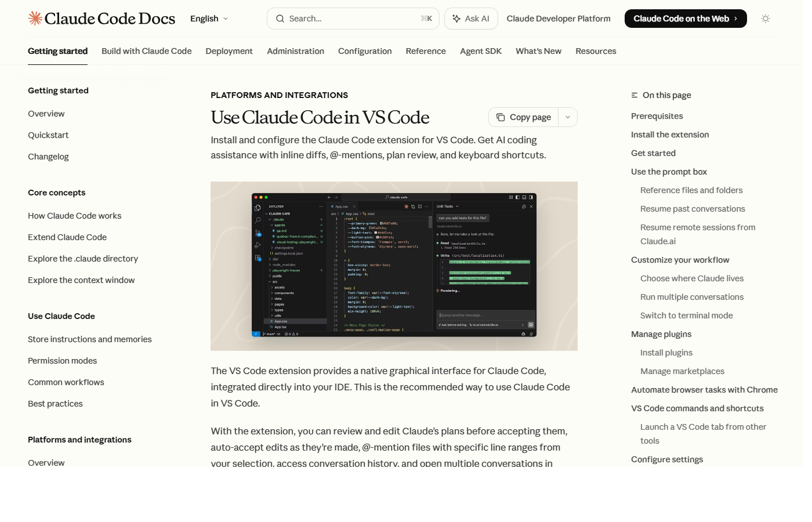The image size is (812, 522).
Task: Jump to Prerequisites section
Action: point(657,116)
